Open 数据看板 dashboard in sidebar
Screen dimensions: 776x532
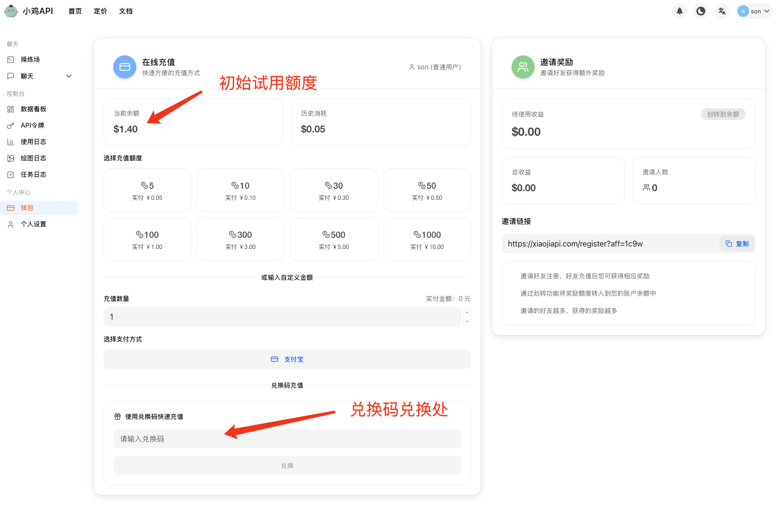pyautogui.click(x=33, y=109)
